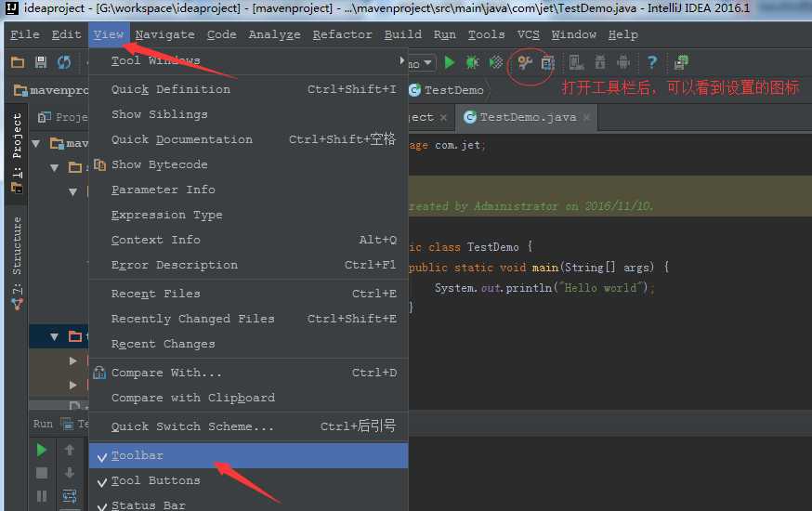This screenshot has width=812, height=511.
Task: Open the Analyze menu
Action: (274, 34)
